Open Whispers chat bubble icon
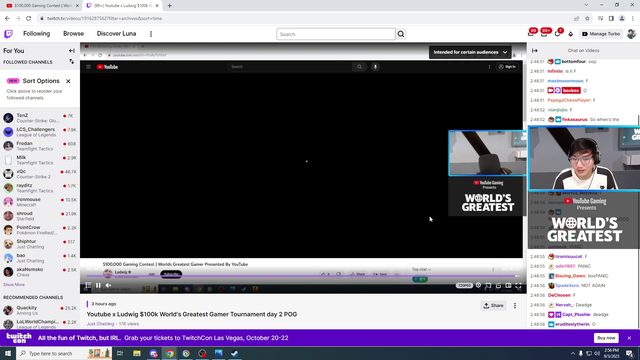This screenshot has width=640, height=360. pyautogui.click(x=558, y=33)
